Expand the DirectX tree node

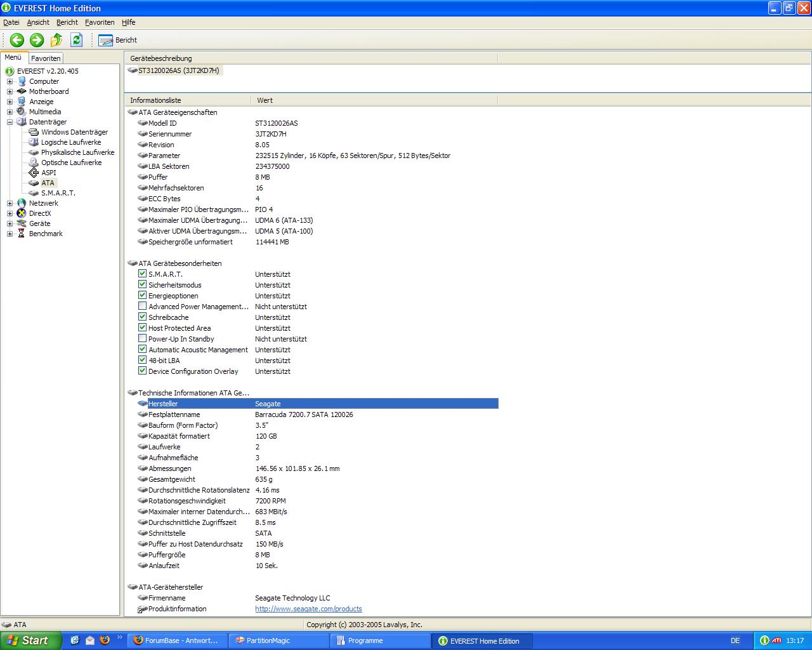click(x=10, y=213)
